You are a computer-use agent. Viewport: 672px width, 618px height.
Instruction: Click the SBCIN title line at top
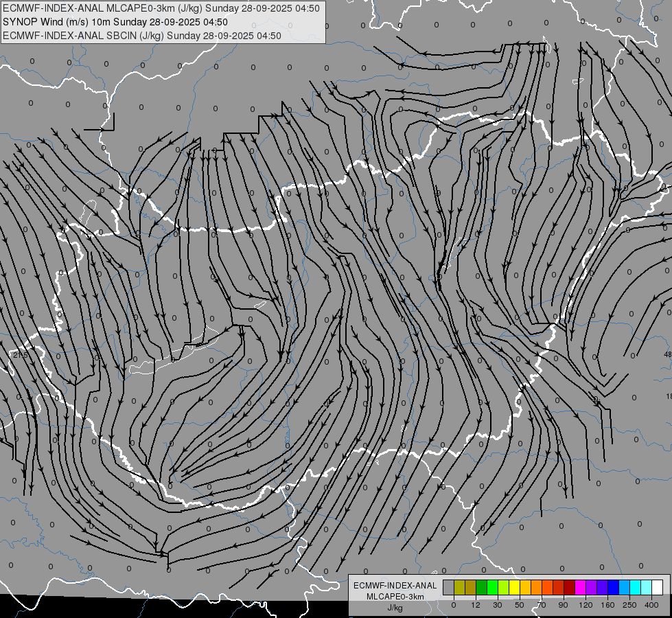(x=142, y=36)
